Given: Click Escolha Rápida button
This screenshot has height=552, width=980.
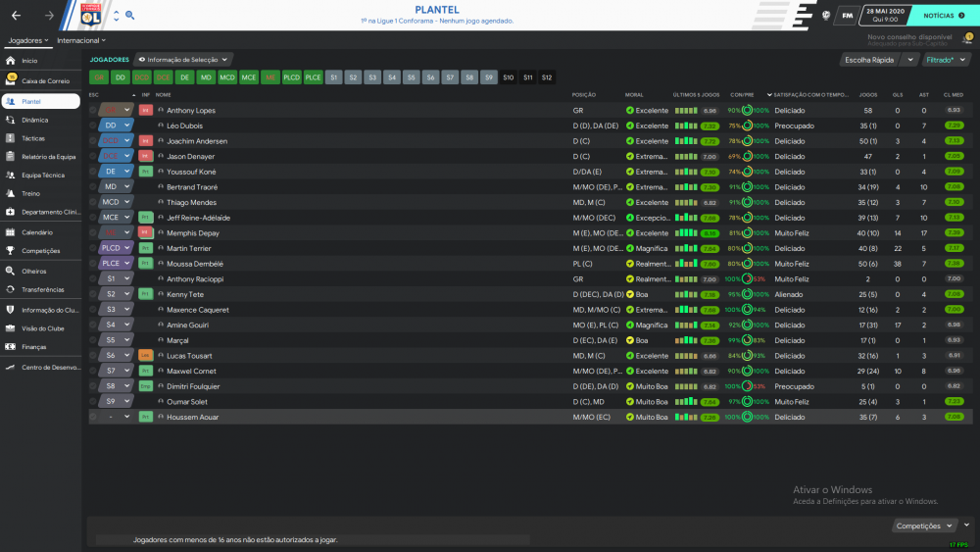Looking at the screenshot, I should (869, 60).
